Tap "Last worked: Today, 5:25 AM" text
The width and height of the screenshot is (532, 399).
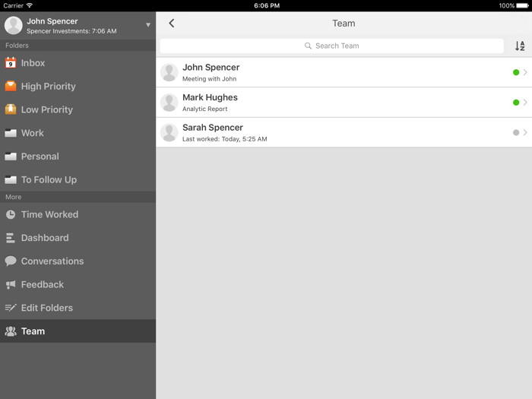coord(225,139)
